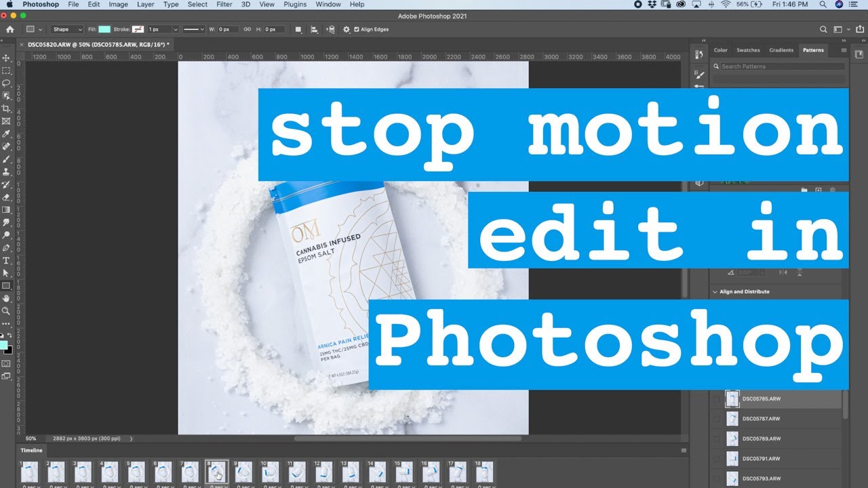Open stroke line style dropdown

(195, 29)
